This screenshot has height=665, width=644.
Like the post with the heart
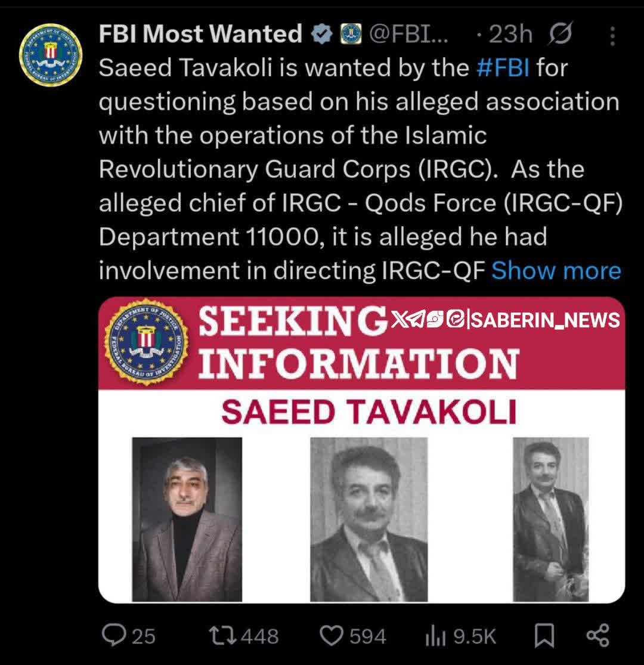pos(332,636)
